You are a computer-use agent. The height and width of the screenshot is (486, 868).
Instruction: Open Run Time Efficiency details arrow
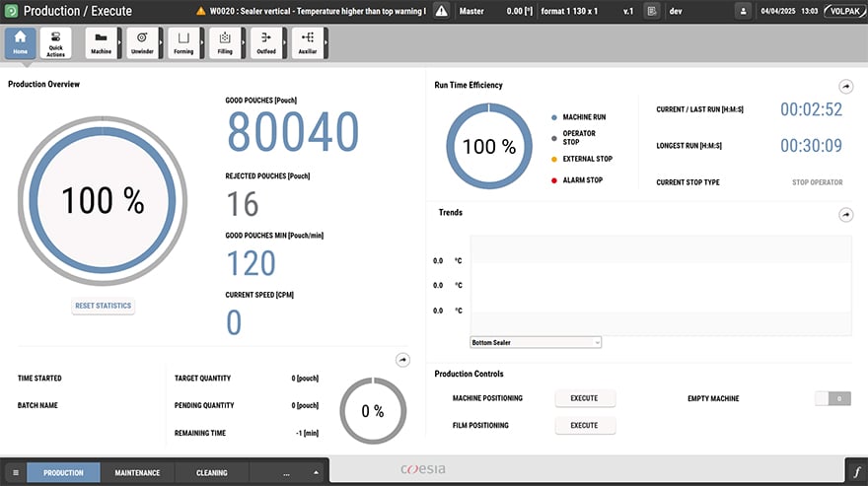(x=844, y=87)
